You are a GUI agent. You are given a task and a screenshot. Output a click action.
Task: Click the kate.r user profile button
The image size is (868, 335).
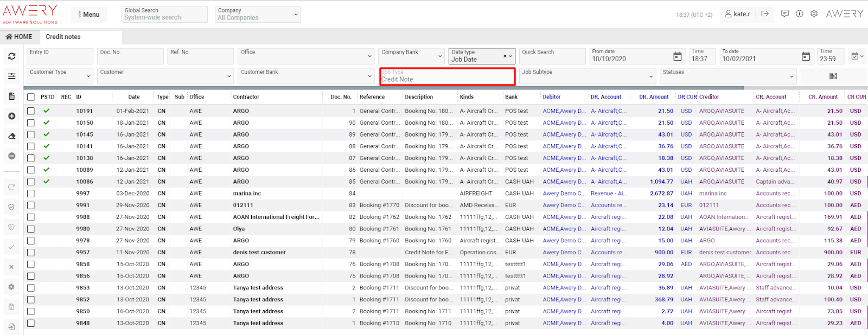coord(738,14)
